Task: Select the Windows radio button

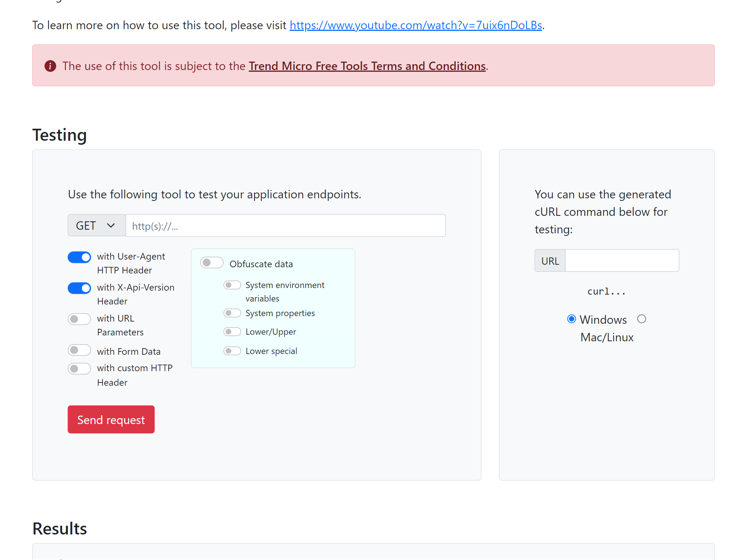Action: 571,318
